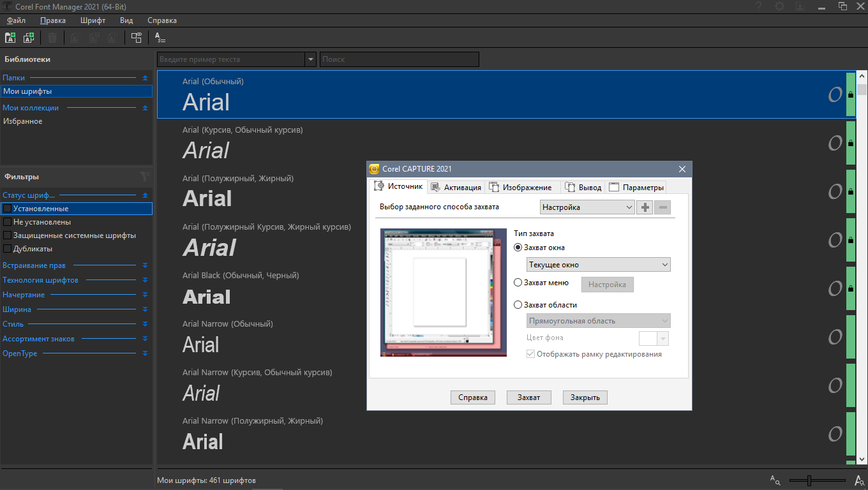This screenshot has height=490, width=868.
Task: Click the plus icon beside the Настройка preset
Action: point(645,207)
